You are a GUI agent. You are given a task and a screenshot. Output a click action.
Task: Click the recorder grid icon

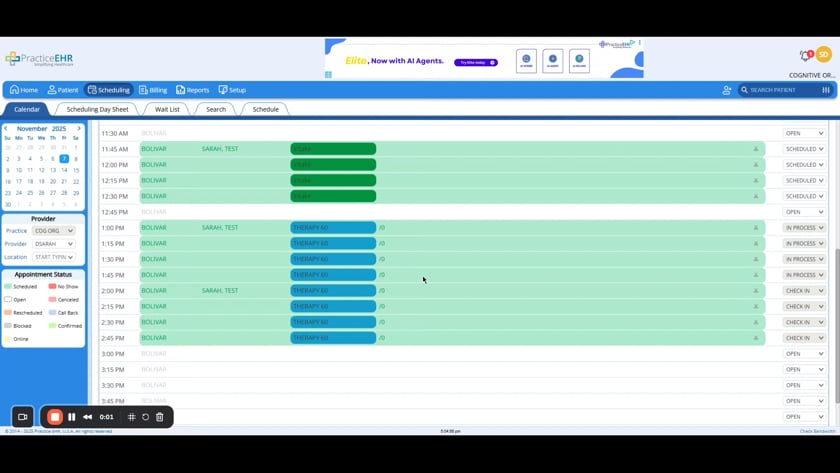pyautogui.click(x=131, y=417)
